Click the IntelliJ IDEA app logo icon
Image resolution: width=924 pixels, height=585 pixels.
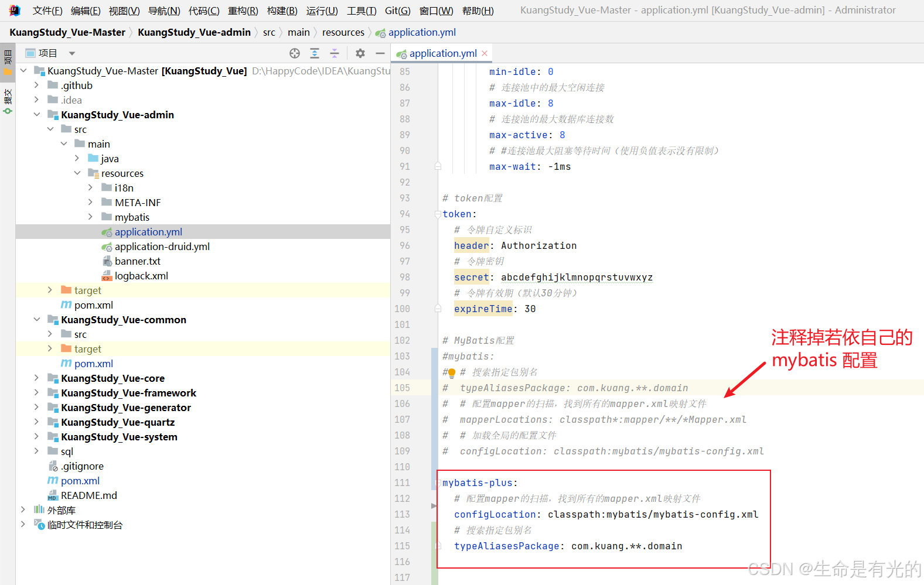15,11
